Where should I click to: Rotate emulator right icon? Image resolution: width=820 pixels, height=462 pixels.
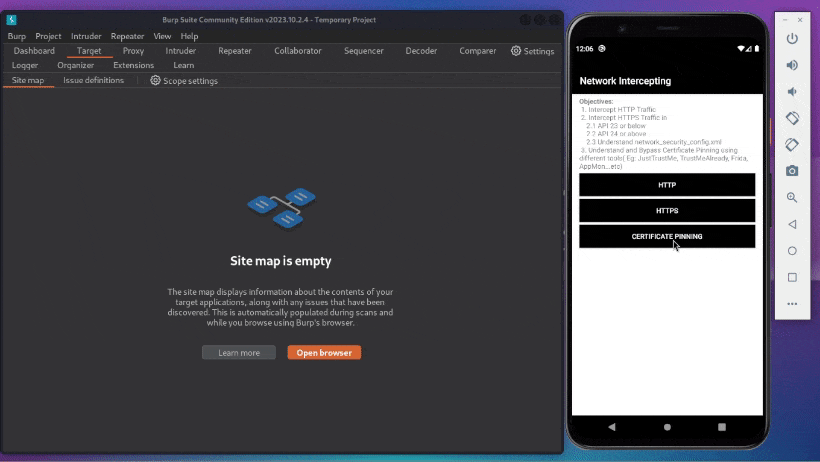(792, 145)
